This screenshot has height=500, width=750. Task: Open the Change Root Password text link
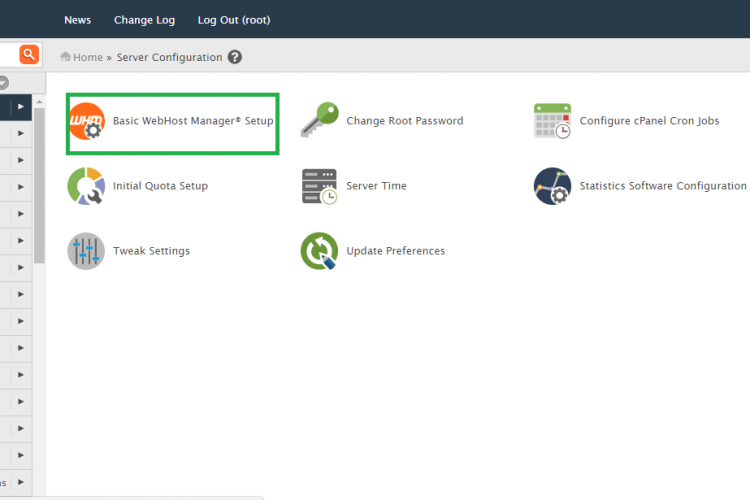click(405, 121)
